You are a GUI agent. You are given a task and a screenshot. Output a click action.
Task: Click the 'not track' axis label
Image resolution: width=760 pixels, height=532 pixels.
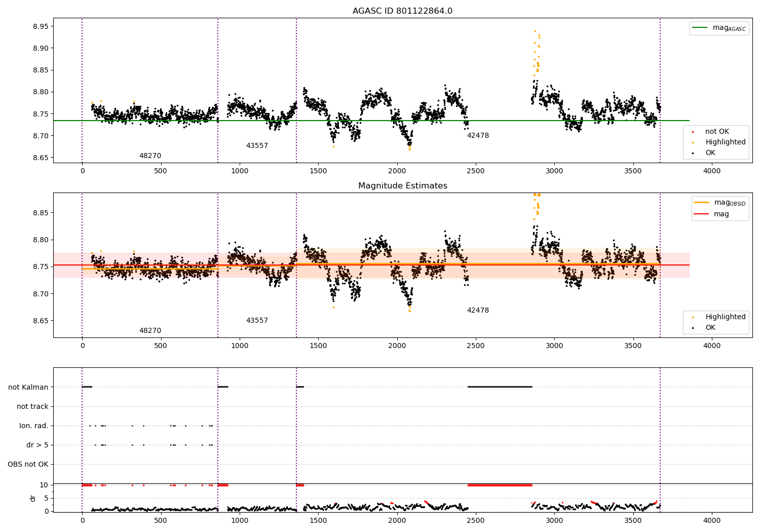pos(32,406)
